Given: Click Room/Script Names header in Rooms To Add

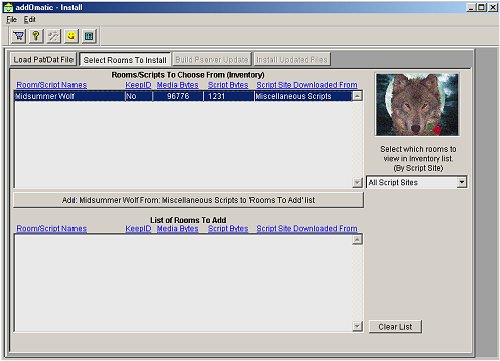Looking at the screenshot, I should (x=52, y=229).
